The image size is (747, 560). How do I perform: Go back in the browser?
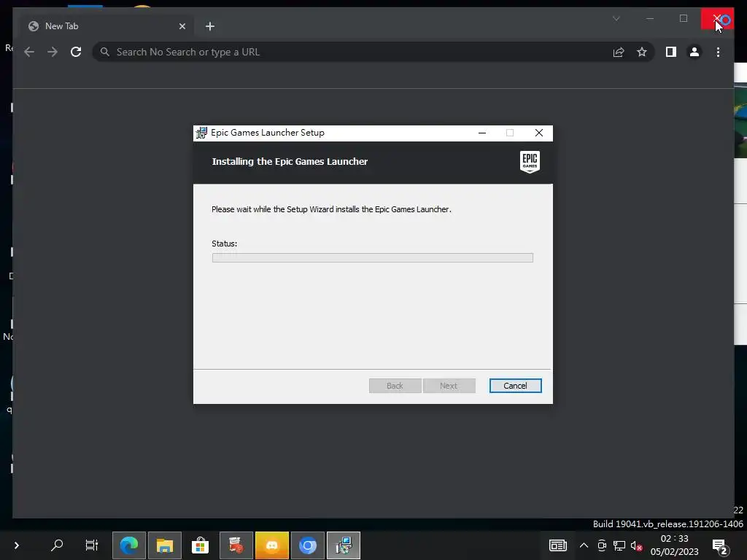pyautogui.click(x=29, y=52)
